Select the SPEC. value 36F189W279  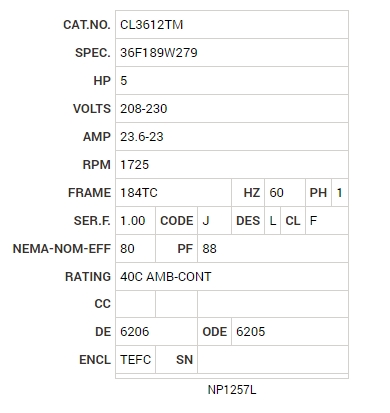(x=159, y=53)
